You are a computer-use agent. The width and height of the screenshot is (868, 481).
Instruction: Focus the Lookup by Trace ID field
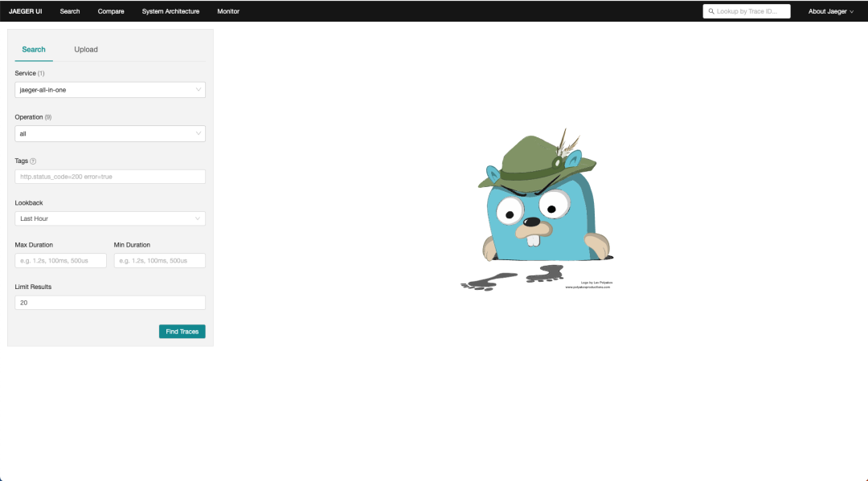pos(747,11)
